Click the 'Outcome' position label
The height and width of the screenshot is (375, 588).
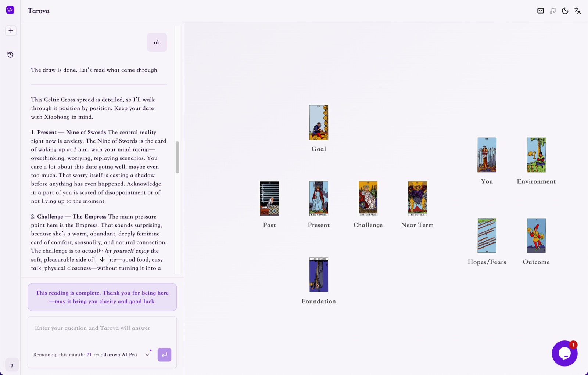(536, 262)
